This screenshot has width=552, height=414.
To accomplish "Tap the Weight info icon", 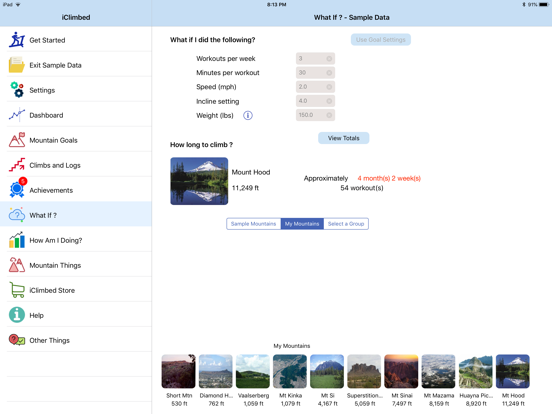I will click(x=248, y=115).
